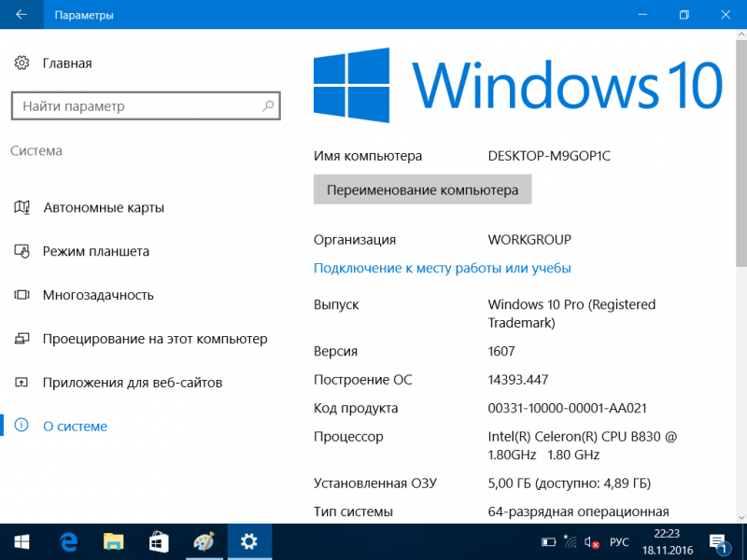The height and width of the screenshot is (560, 747).
Task: Click the icon beside Приложения для веб-сайтов
Action: pyautogui.click(x=21, y=383)
